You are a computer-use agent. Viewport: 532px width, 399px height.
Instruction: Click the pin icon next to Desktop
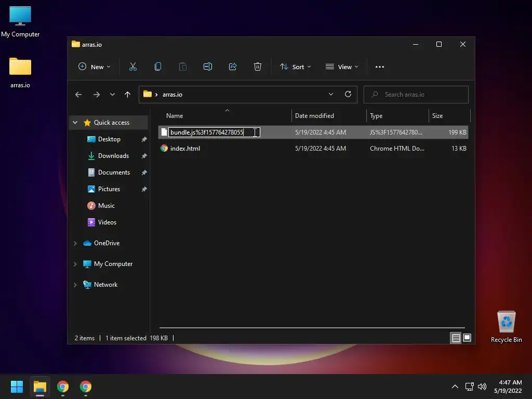pyautogui.click(x=144, y=139)
